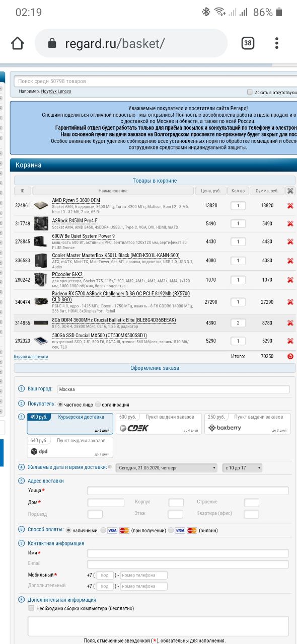Remove PCcooler GI-X2 from basket
The width and height of the screenshot is (297, 644).
[x=290, y=280]
